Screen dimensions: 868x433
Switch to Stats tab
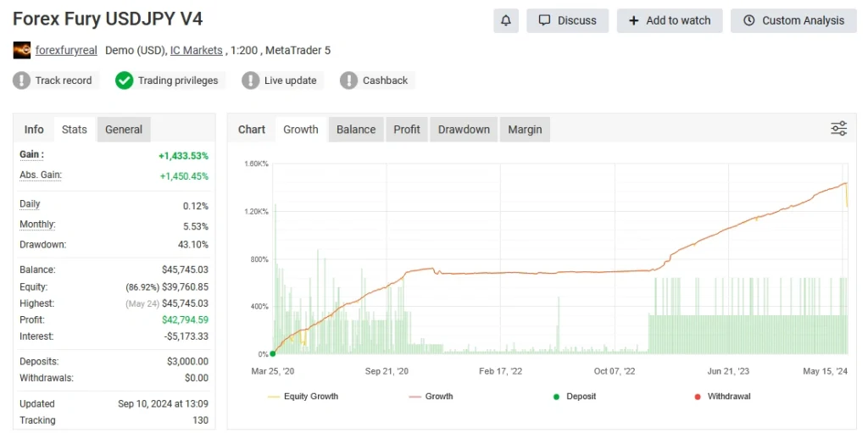pyautogui.click(x=75, y=130)
